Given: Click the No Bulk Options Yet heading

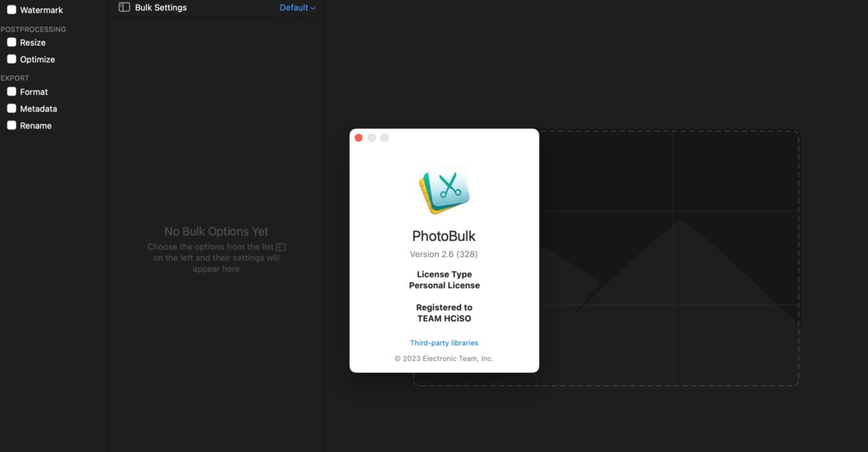Looking at the screenshot, I should pyautogui.click(x=216, y=231).
